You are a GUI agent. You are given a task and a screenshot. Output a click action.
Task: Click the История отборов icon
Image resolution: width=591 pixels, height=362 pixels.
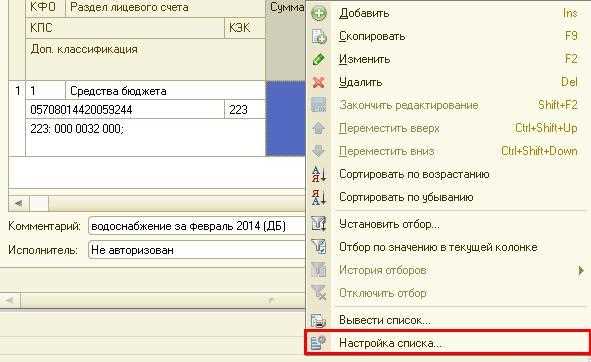319,270
